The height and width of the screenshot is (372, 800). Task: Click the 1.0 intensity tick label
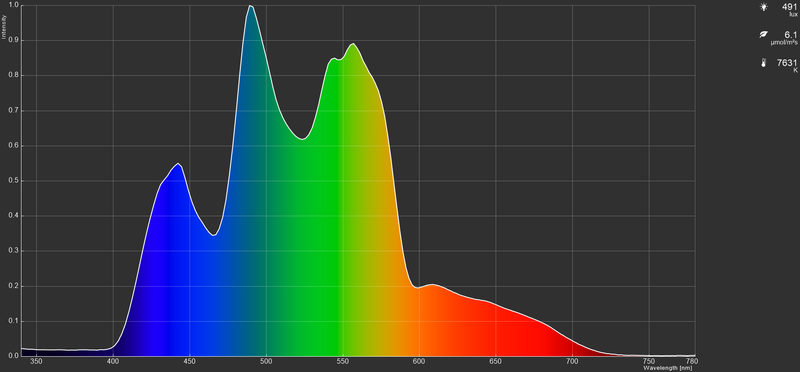(14, 5)
